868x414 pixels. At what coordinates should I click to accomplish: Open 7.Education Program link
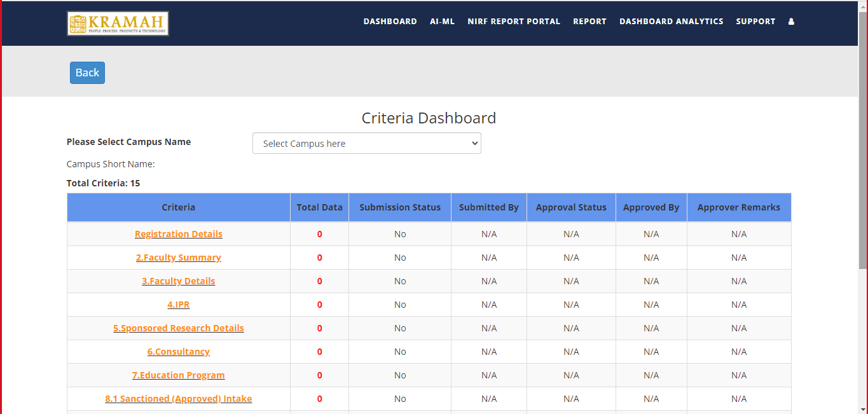(x=178, y=375)
